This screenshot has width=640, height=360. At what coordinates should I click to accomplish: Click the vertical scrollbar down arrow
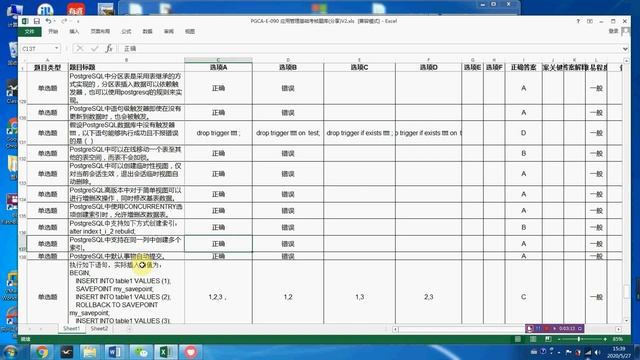click(x=627, y=321)
